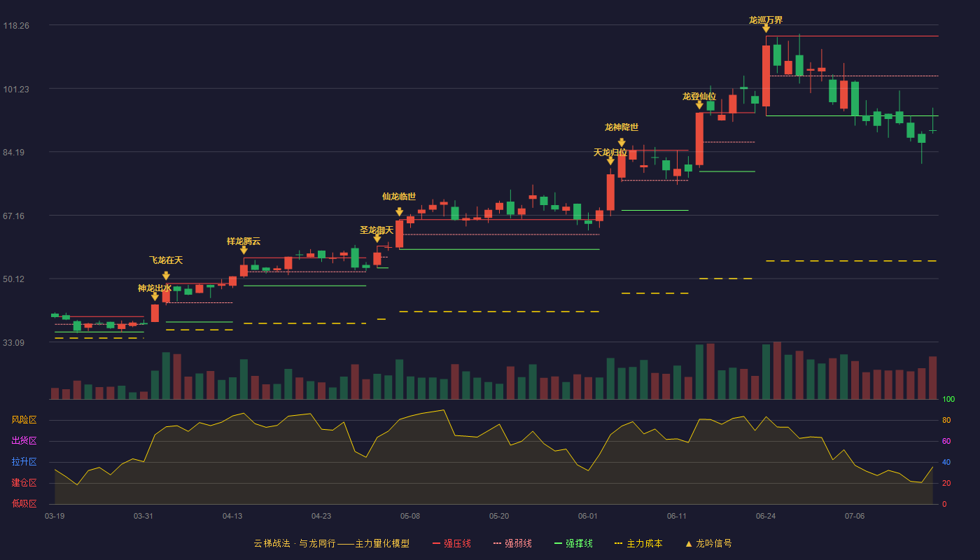
Task: Select the big red candle under 龙登仙位
Action: tap(699, 139)
